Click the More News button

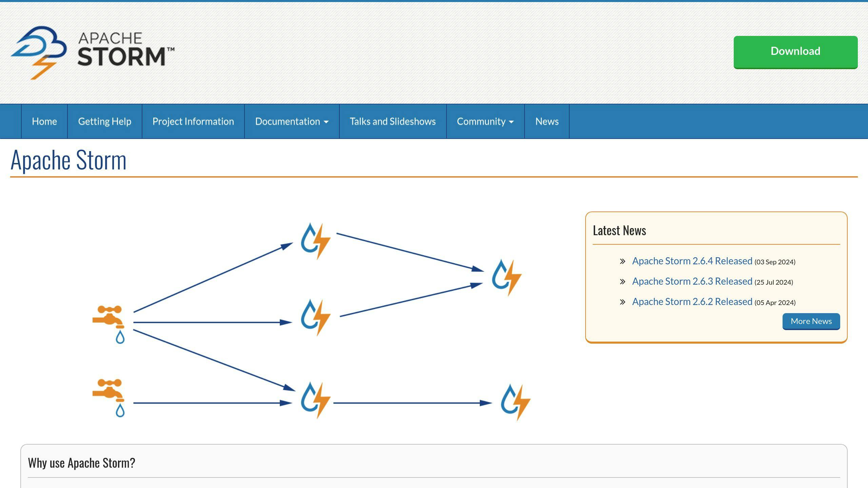click(x=811, y=321)
